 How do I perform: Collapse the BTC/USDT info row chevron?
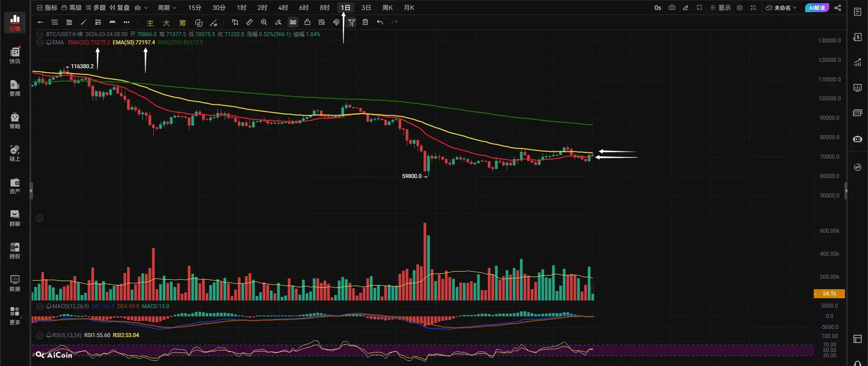[x=40, y=34]
